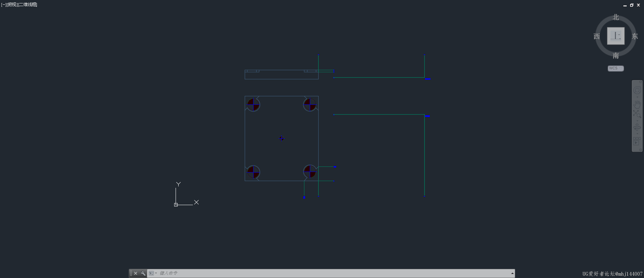Select the 西 west compass direction

597,36
